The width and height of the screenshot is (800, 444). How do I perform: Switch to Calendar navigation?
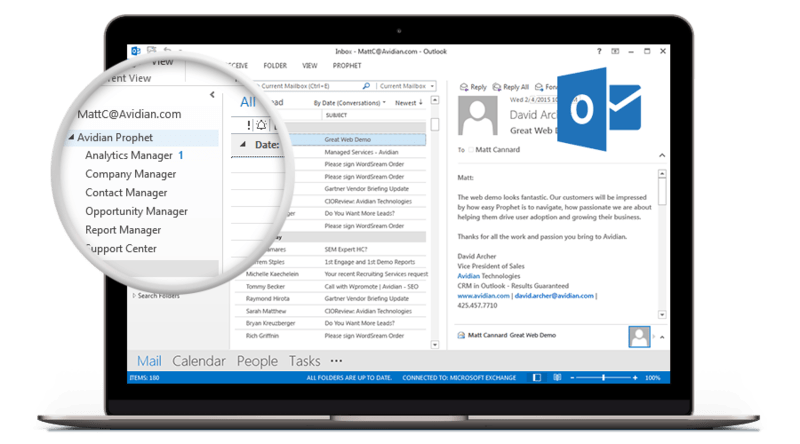(x=198, y=361)
